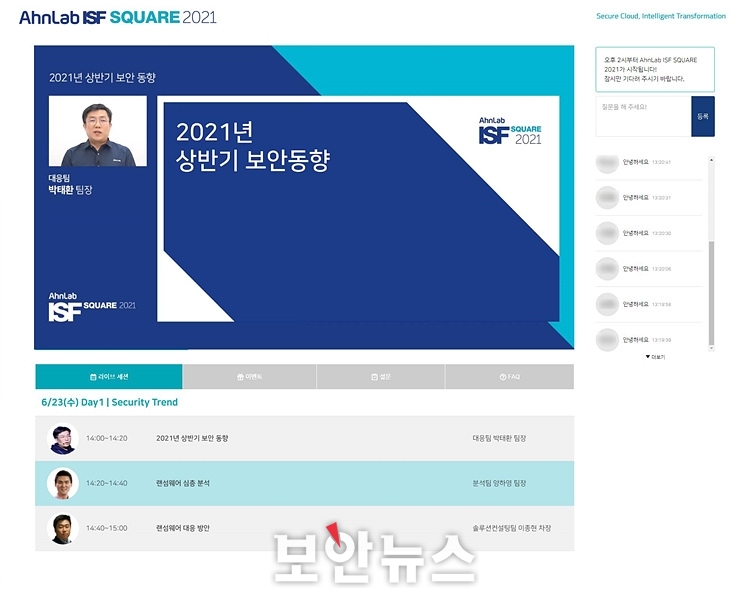Submit question with the 등록 button
The height and width of the screenshot is (598, 750).
tap(703, 116)
